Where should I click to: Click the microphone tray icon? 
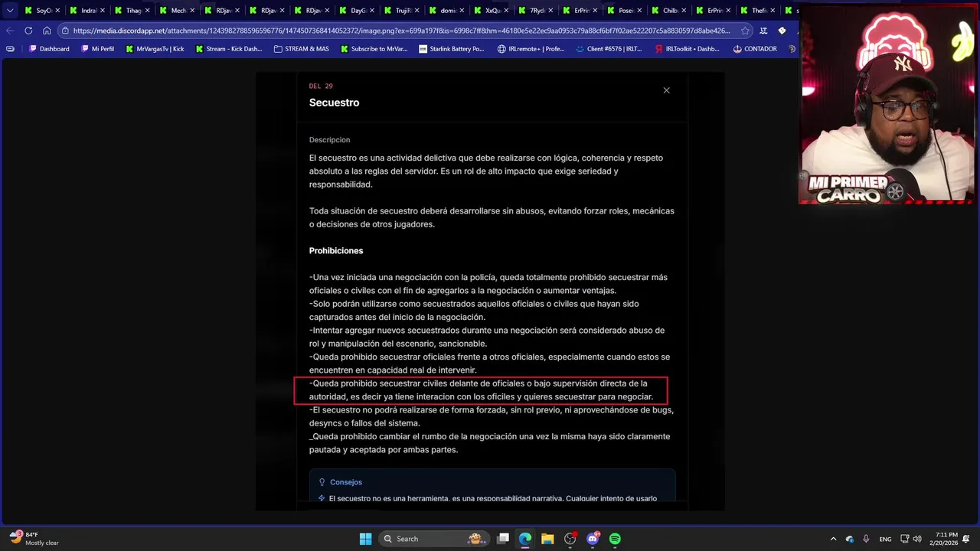coord(866,539)
